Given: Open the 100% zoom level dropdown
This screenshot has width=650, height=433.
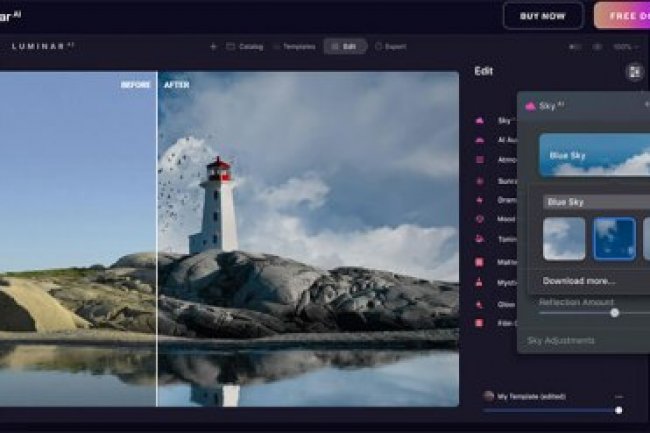Looking at the screenshot, I should (x=625, y=46).
